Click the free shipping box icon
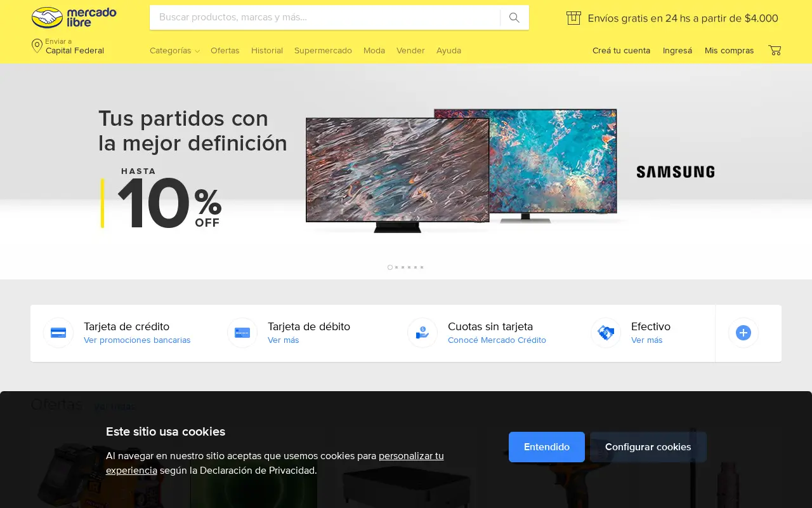 (573, 18)
